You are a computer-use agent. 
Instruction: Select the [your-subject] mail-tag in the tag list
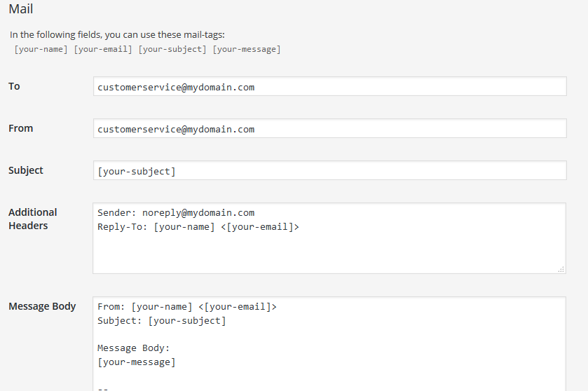(x=172, y=49)
